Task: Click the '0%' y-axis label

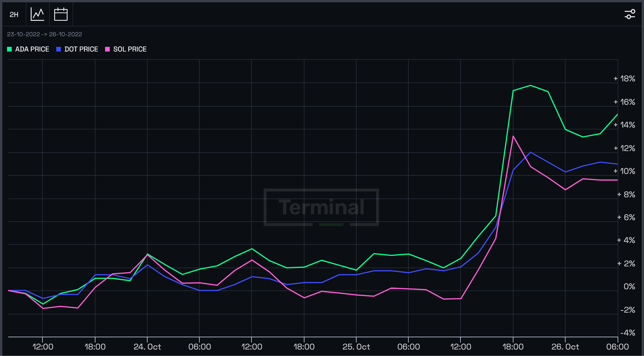Action: (629, 286)
